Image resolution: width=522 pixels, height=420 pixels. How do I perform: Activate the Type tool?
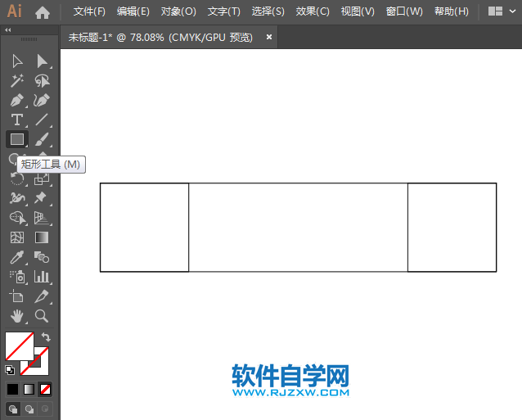pyautogui.click(x=17, y=120)
